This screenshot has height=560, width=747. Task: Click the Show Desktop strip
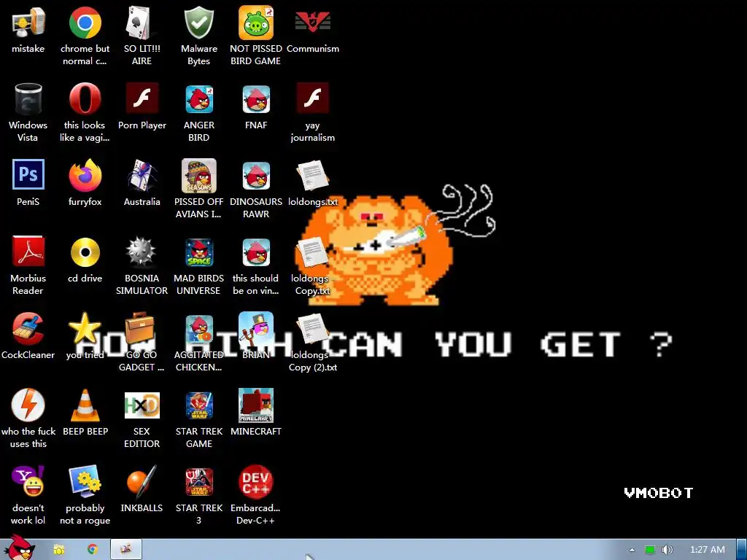point(742,550)
